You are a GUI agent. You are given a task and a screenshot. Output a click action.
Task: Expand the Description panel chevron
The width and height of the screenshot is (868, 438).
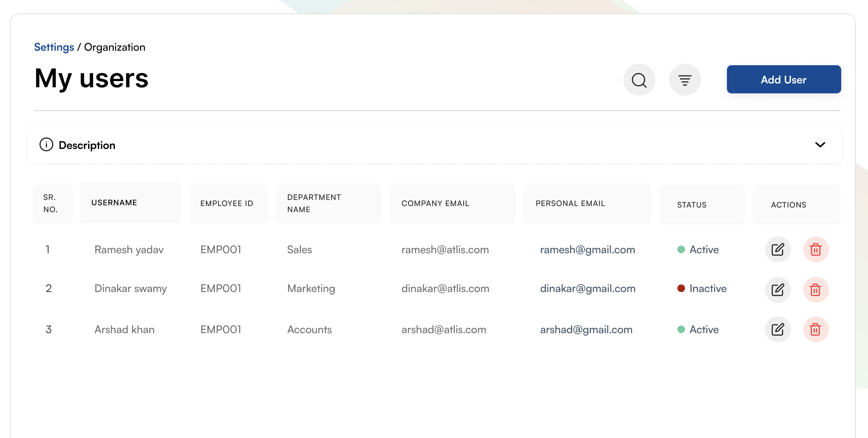[820, 145]
